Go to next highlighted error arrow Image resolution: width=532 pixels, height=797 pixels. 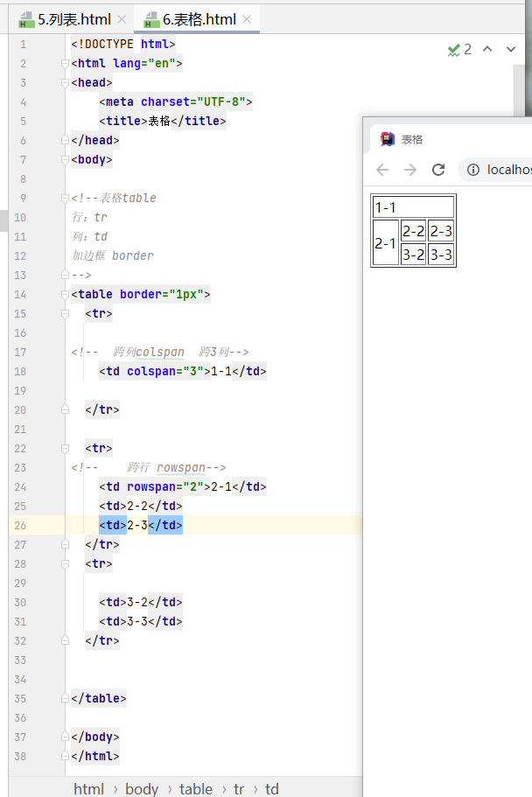[511, 49]
